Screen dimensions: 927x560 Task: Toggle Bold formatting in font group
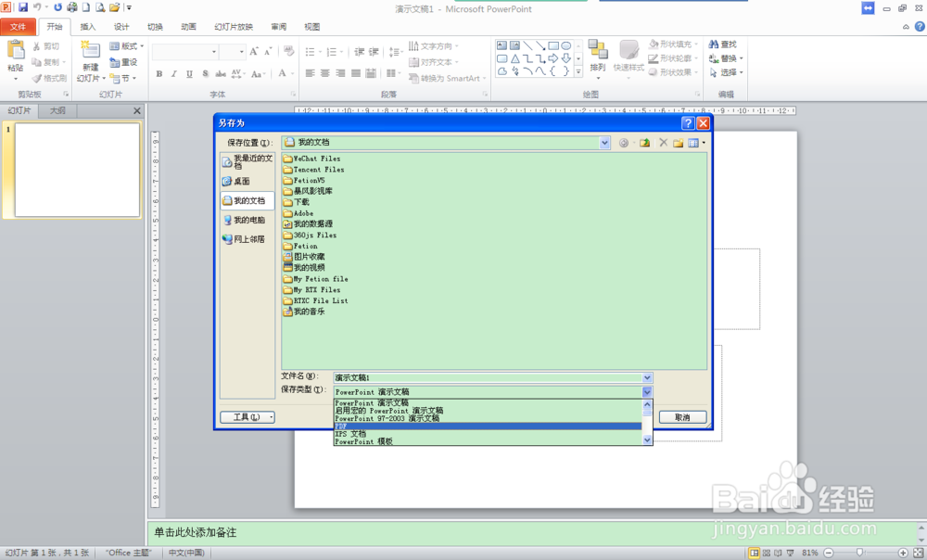159,74
